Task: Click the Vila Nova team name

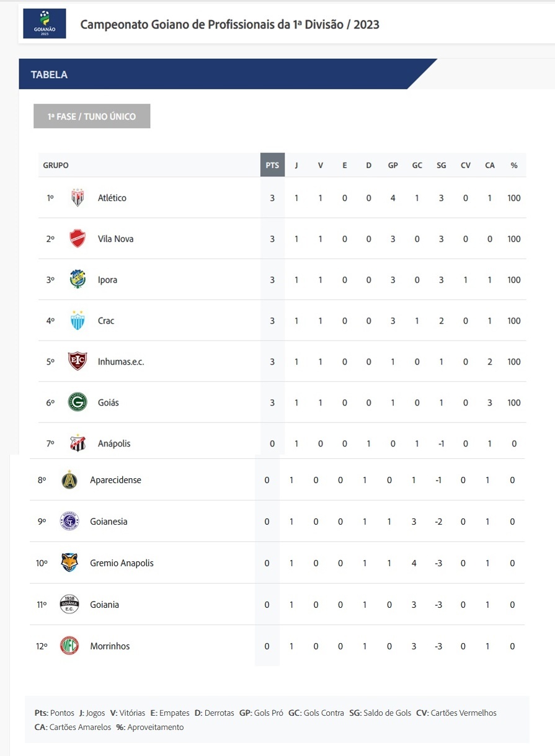Action: pyautogui.click(x=115, y=239)
